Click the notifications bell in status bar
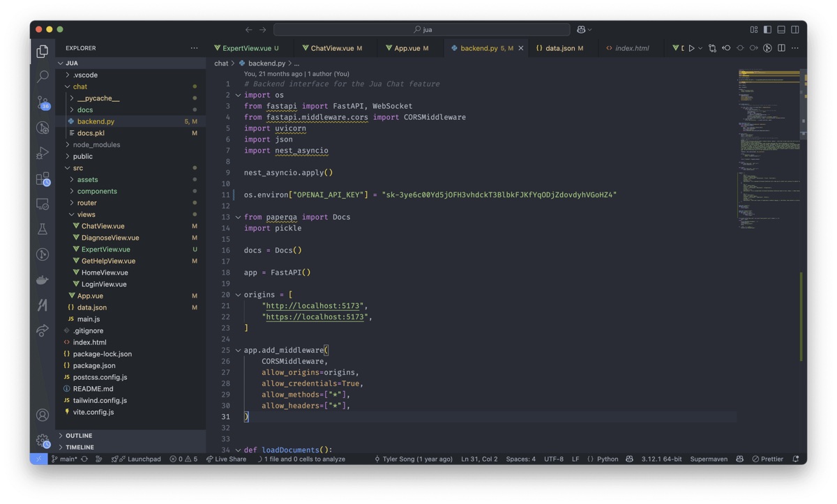 (796, 459)
